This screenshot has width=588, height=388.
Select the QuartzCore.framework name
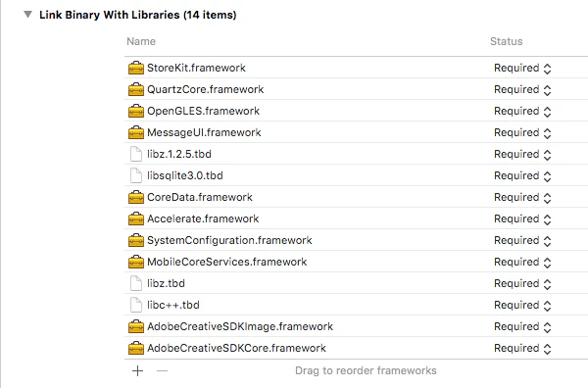pos(206,89)
